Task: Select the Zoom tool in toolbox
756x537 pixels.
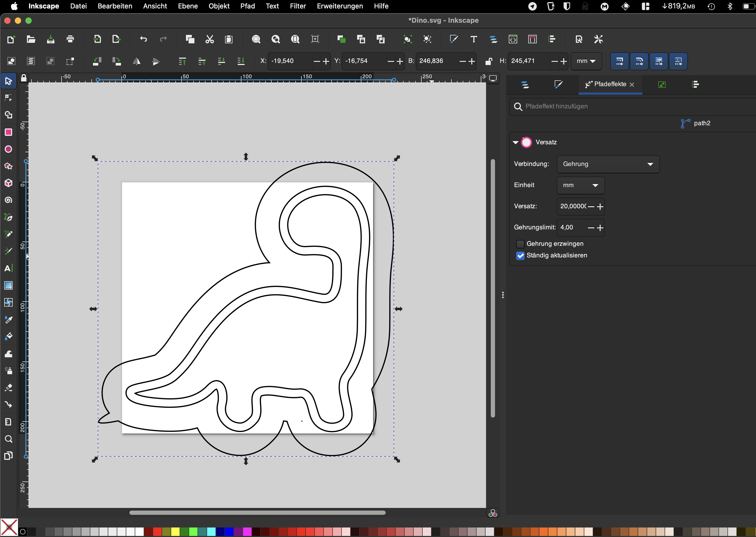Action: [9, 439]
